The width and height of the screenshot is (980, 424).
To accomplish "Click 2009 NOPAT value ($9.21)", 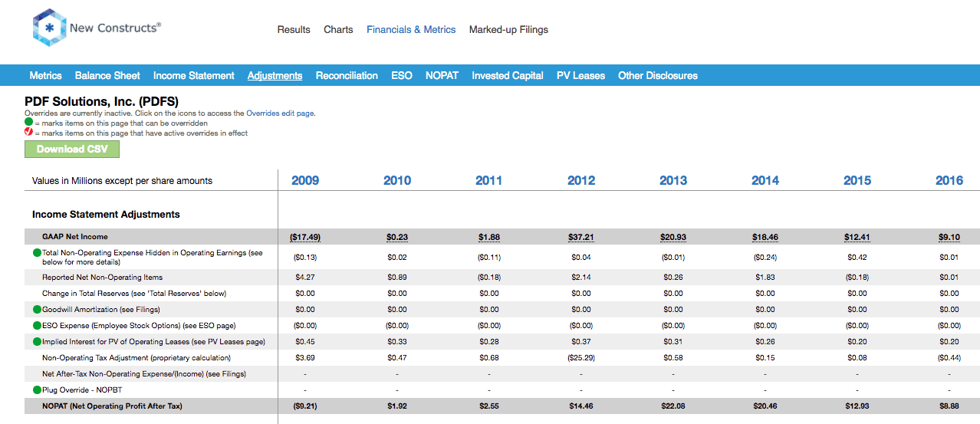I will pyautogui.click(x=305, y=406).
